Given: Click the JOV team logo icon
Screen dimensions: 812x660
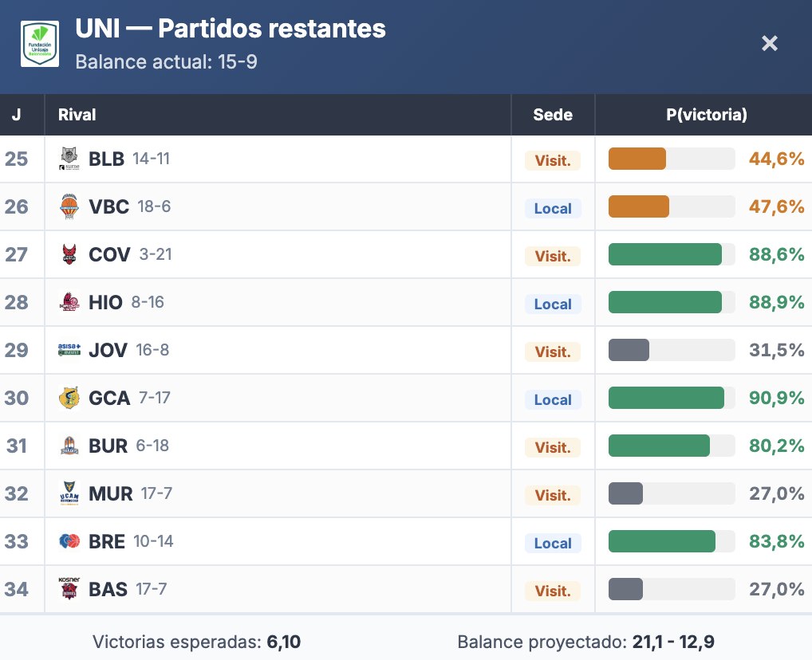Looking at the screenshot, I should [x=69, y=350].
